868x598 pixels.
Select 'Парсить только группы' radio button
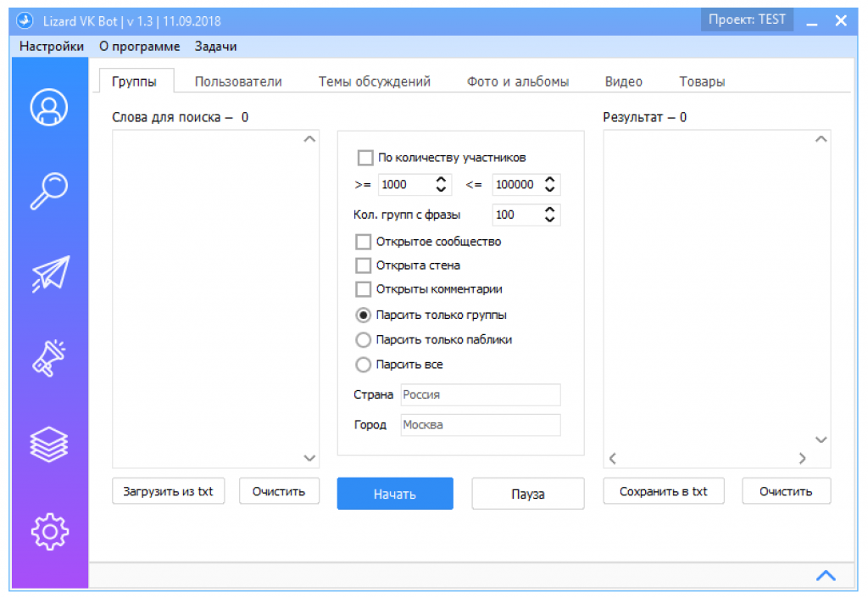363,315
